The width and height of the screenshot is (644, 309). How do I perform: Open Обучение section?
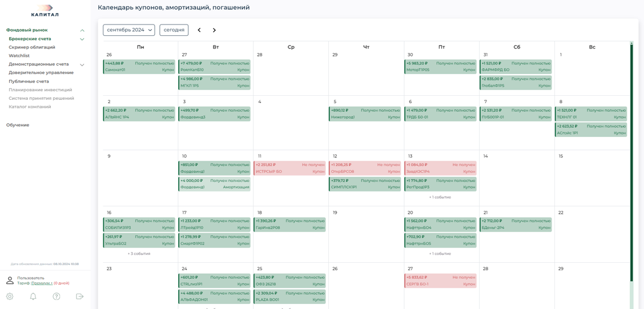point(18,125)
